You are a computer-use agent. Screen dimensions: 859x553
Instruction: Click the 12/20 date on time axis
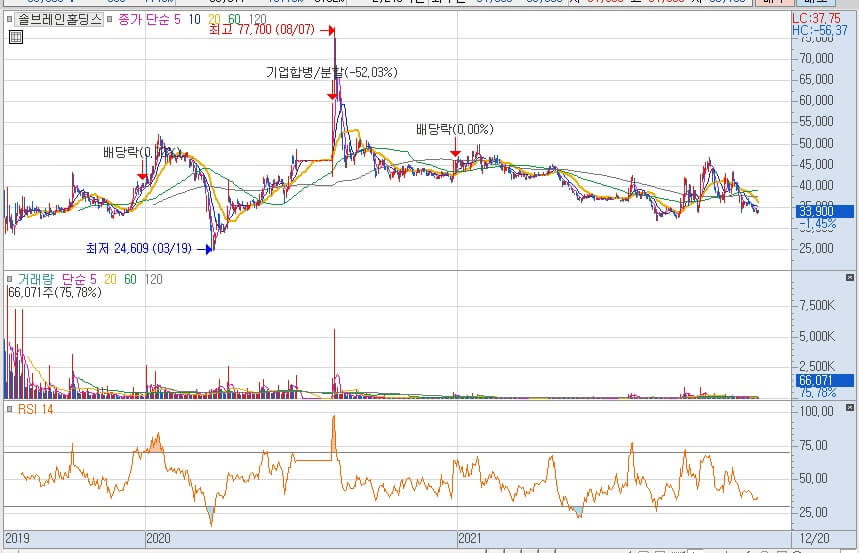pyautogui.click(x=814, y=538)
